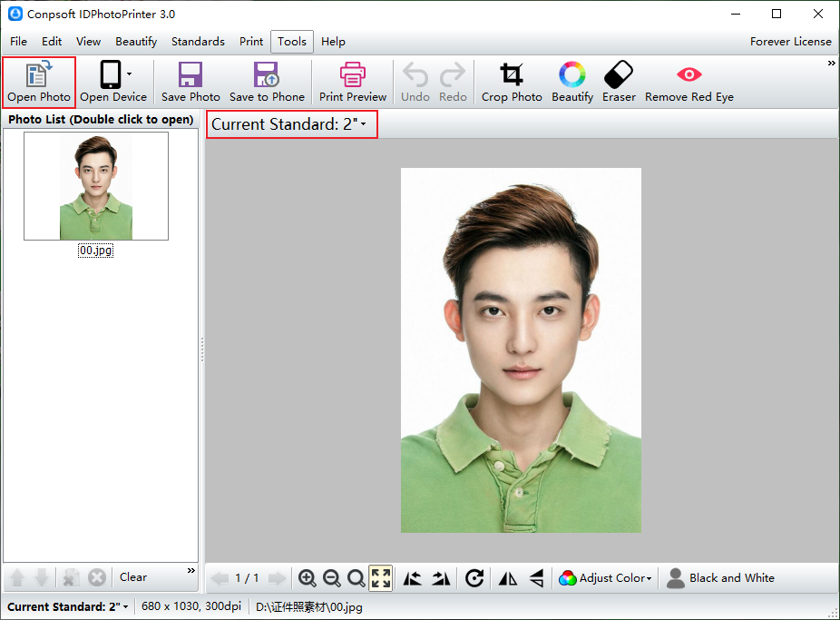Screen dimensions: 840x620
Task: Open the Beautify color wheel tool
Action: point(572,82)
